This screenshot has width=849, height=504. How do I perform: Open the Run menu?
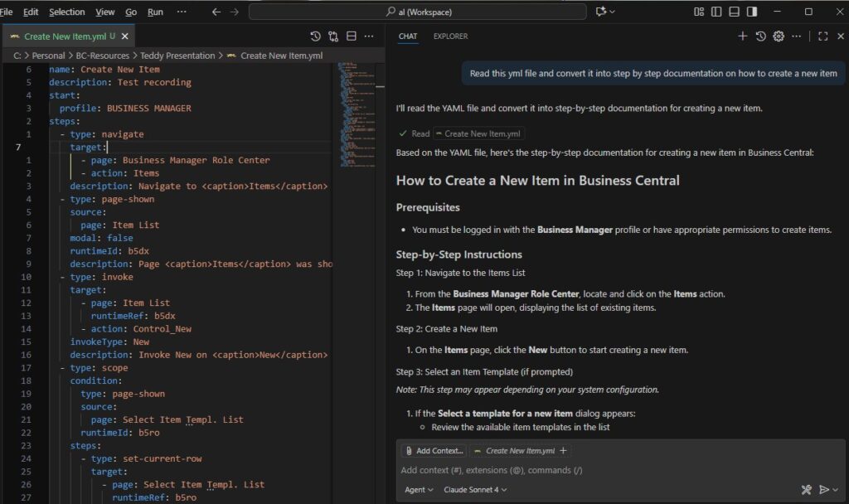[155, 12]
